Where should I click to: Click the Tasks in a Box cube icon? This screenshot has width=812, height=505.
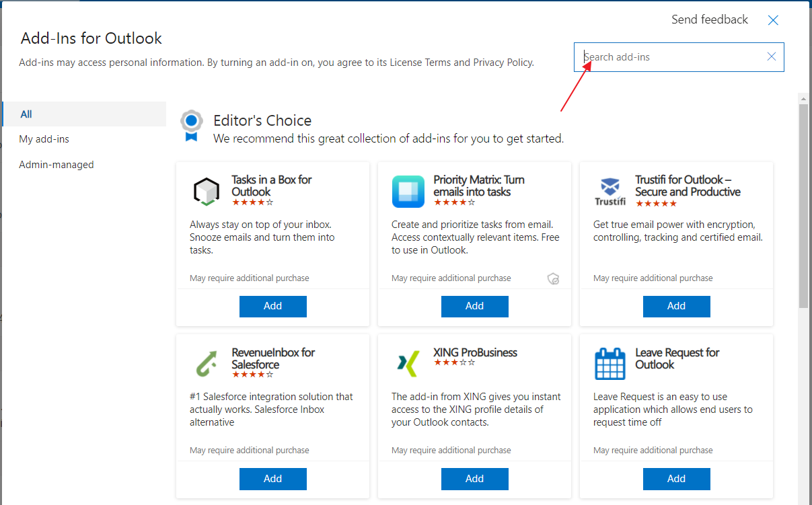[x=206, y=192]
